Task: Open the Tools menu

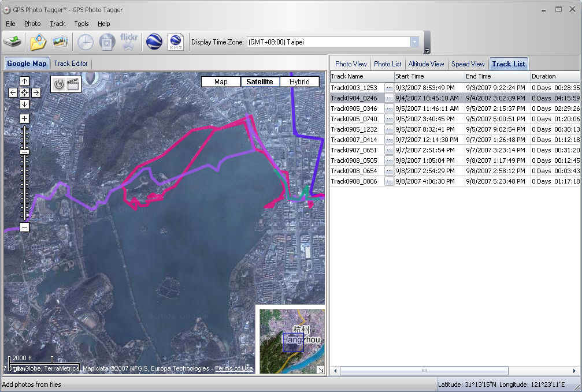Action: point(81,24)
